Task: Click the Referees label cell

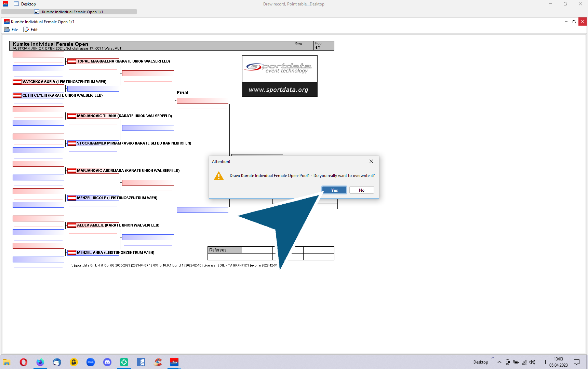Action: click(x=225, y=250)
